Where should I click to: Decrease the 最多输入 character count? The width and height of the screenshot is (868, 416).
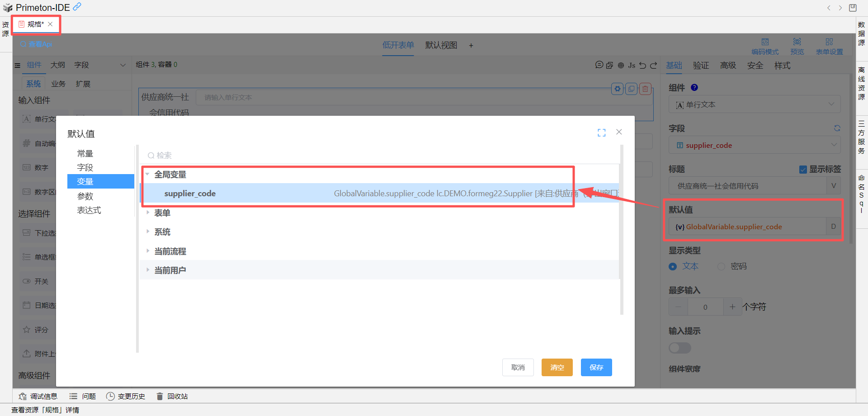678,307
